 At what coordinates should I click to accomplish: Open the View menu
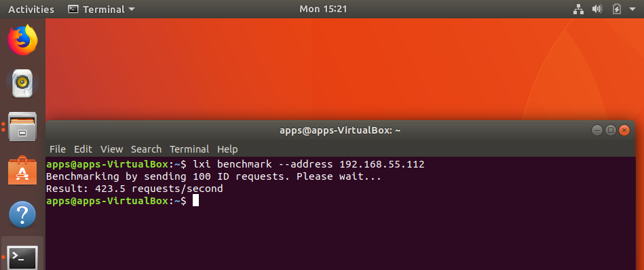coord(112,149)
